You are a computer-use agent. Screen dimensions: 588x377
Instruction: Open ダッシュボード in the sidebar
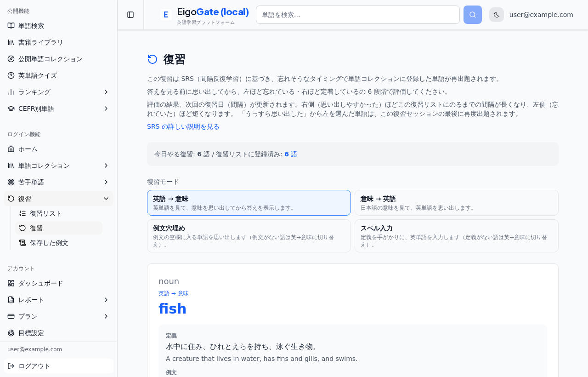pos(58,283)
